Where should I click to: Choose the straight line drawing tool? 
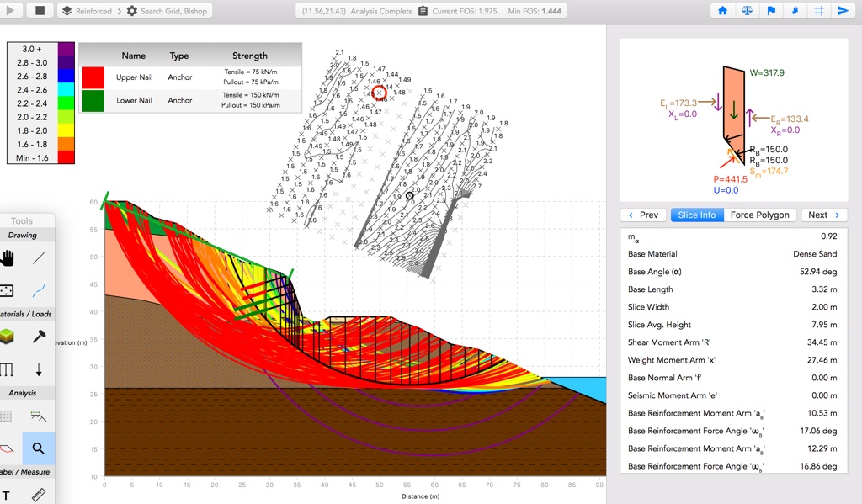click(39, 258)
